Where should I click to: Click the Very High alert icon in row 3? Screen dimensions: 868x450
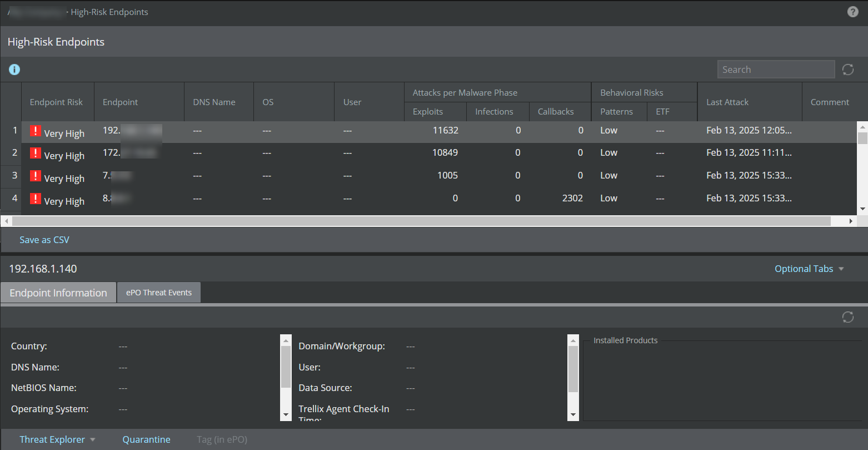(x=36, y=176)
